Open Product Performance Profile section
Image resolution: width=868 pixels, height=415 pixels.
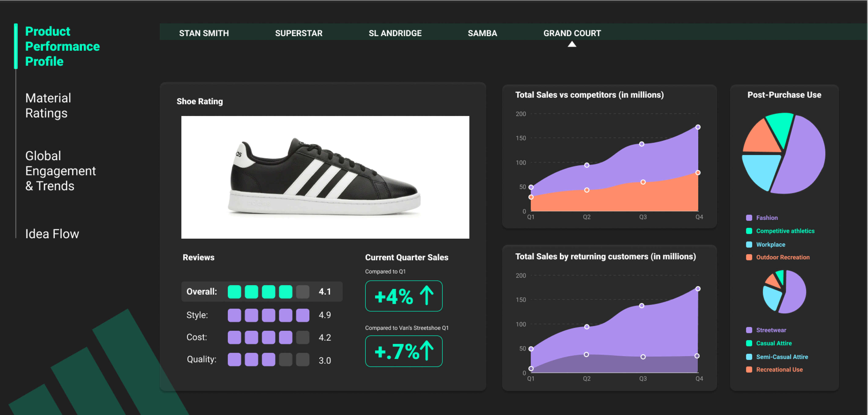tap(62, 46)
